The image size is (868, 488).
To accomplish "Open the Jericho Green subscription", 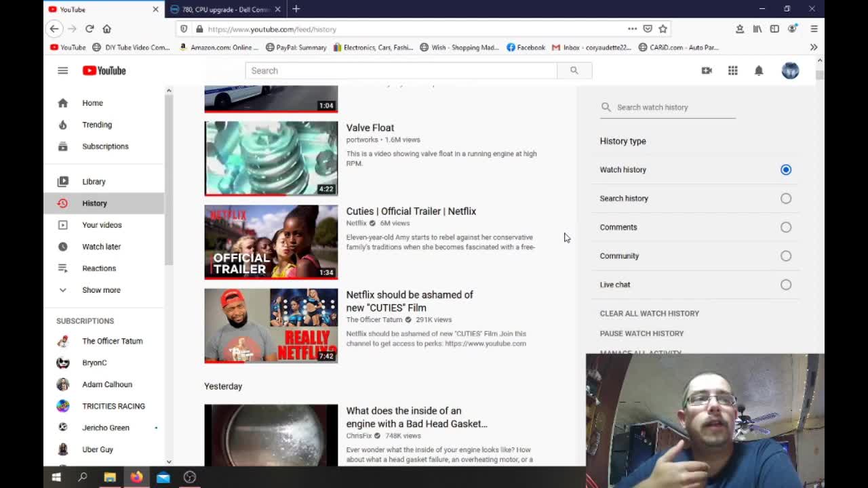I will point(104,428).
